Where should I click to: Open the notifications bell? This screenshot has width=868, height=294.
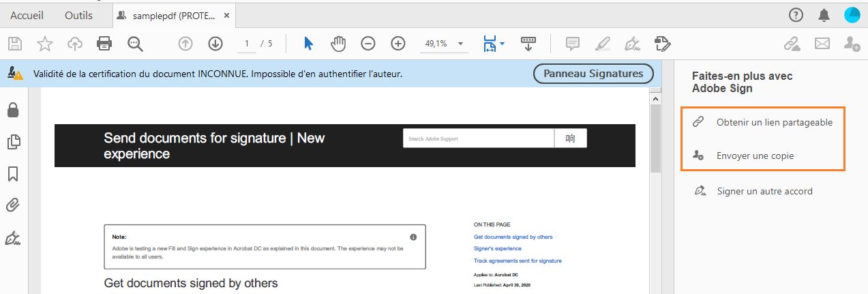click(824, 15)
